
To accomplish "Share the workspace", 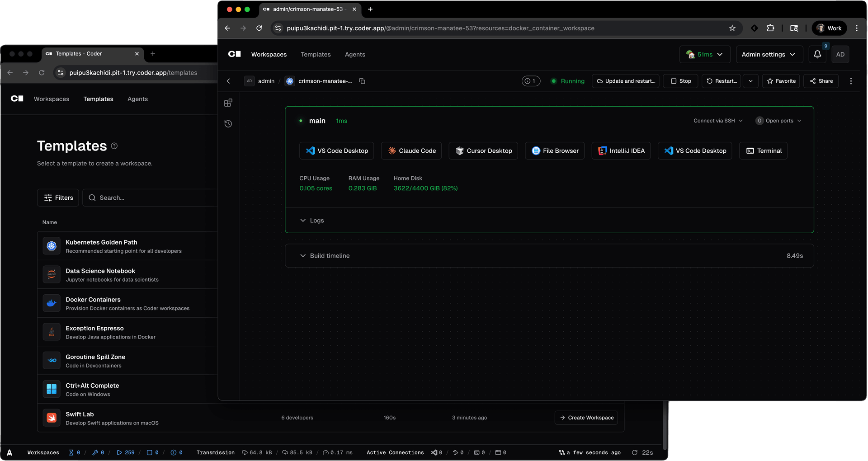I will (821, 81).
